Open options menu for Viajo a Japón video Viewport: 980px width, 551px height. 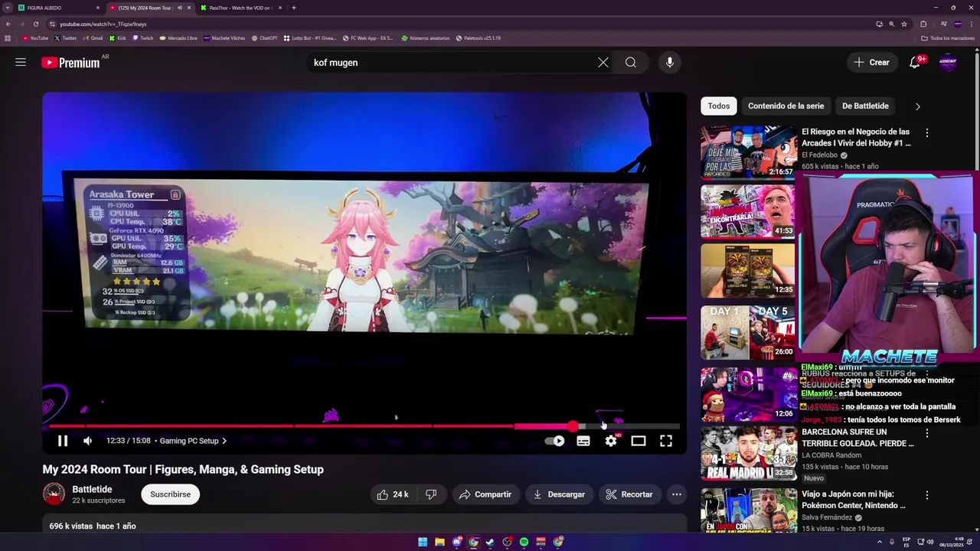[x=927, y=495]
